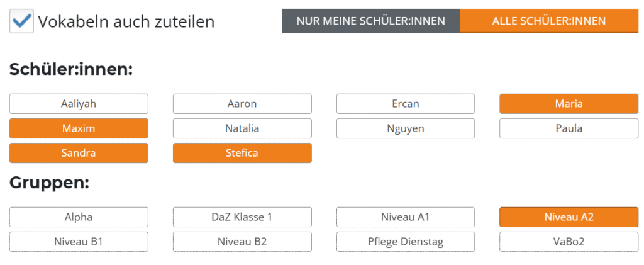
Task: Select the Alpha group
Action: click(79, 217)
